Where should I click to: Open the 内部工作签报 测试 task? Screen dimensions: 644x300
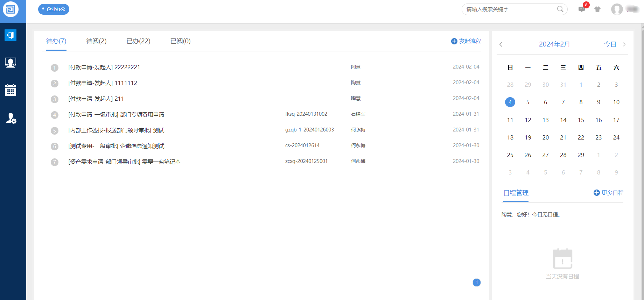117,130
